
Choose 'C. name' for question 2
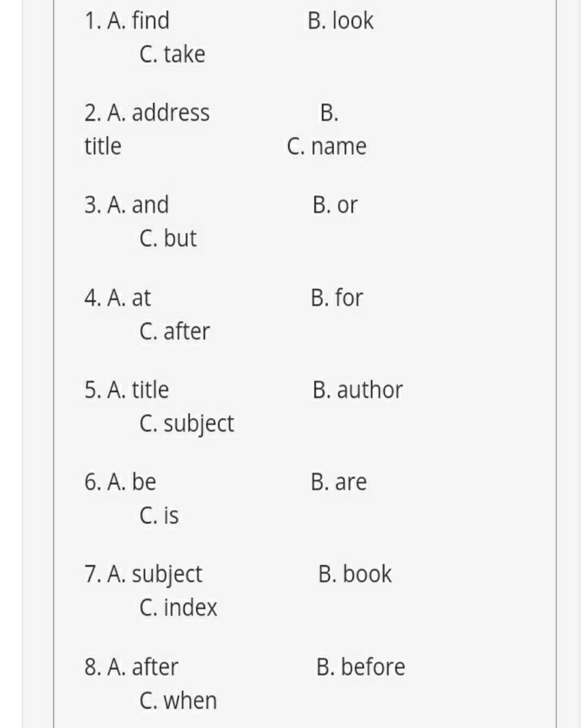point(327,146)
